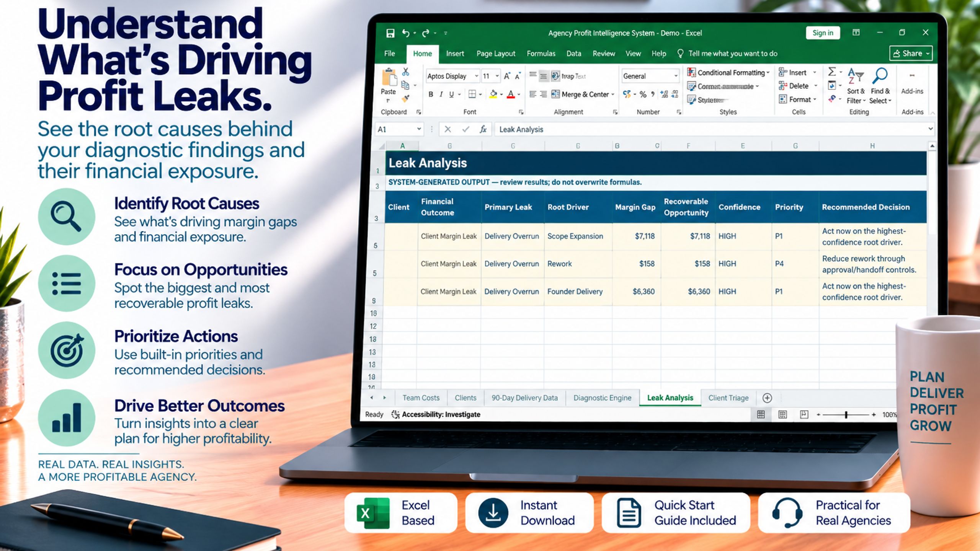Switch to Normal view in status bar

click(x=761, y=414)
